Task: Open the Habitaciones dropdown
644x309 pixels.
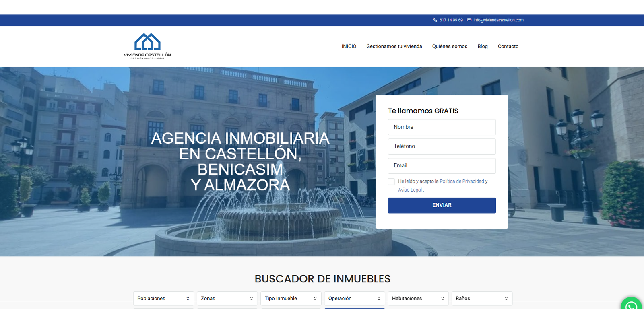Action: click(x=418, y=298)
